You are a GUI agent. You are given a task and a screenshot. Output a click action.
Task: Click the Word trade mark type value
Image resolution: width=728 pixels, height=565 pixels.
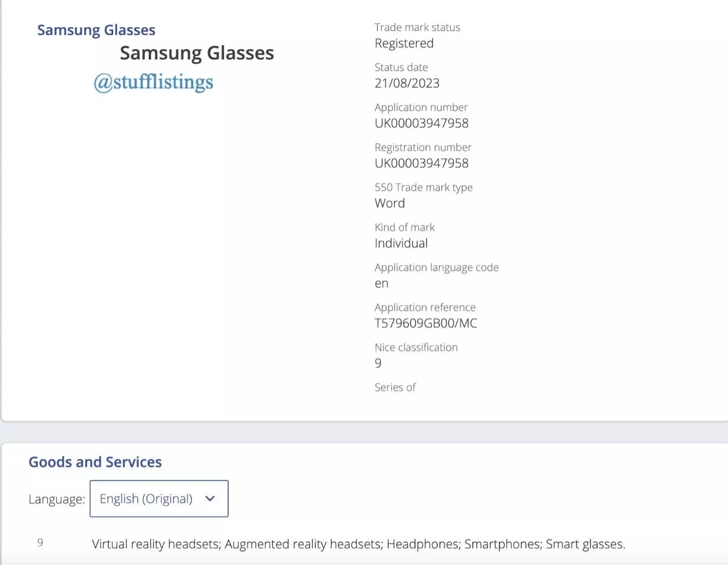(x=390, y=203)
